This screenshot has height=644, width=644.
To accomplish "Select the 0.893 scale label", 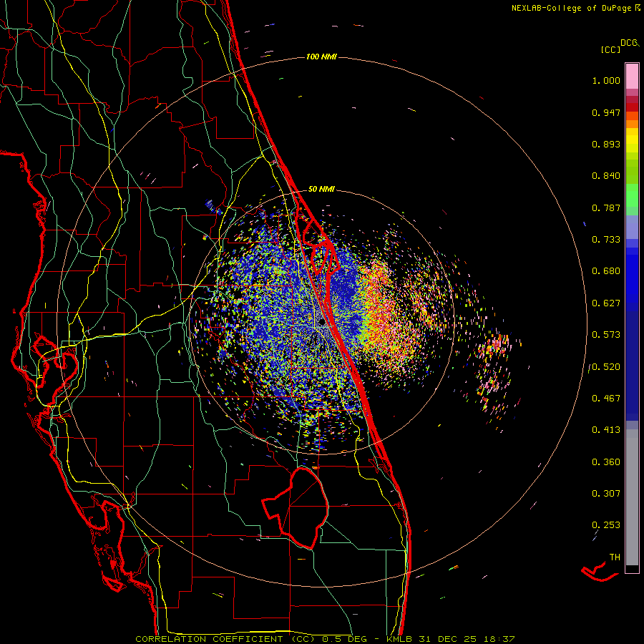I will (606, 144).
